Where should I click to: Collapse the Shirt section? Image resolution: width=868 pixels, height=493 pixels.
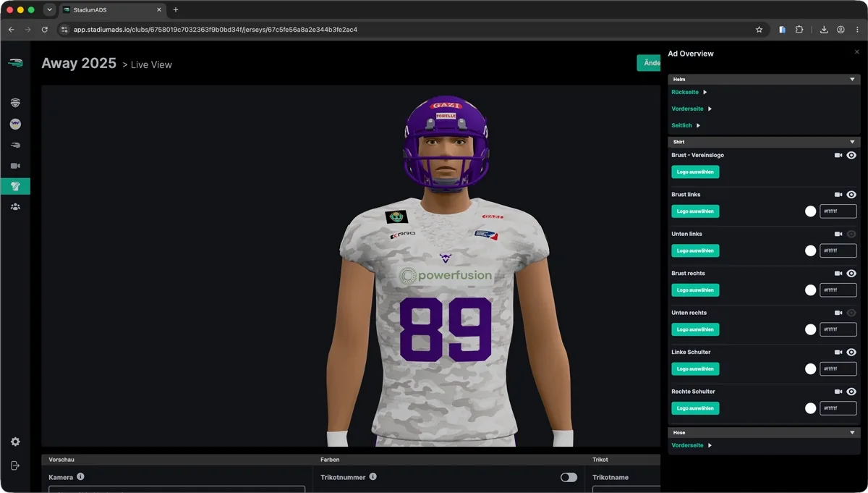pyautogui.click(x=852, y=142)
